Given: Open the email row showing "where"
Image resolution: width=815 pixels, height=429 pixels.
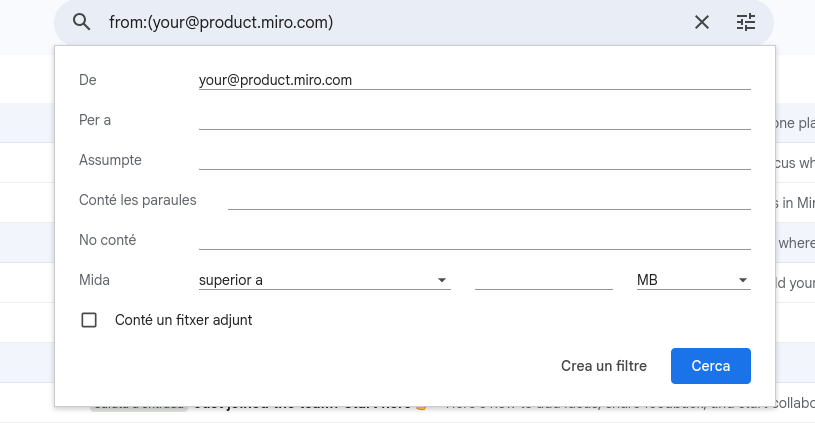Looking at the screenshot, I should 795,242.
